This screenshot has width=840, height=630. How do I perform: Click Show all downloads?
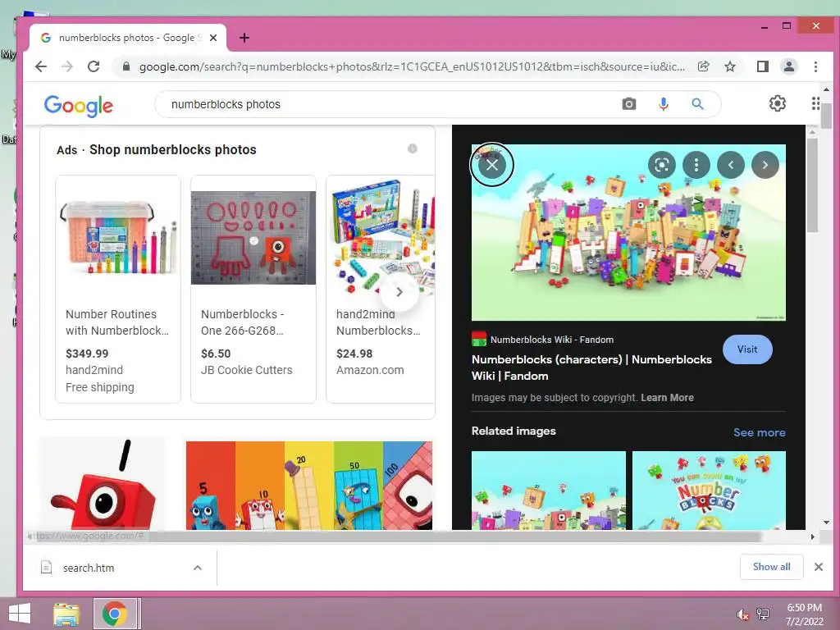(771, 567)
